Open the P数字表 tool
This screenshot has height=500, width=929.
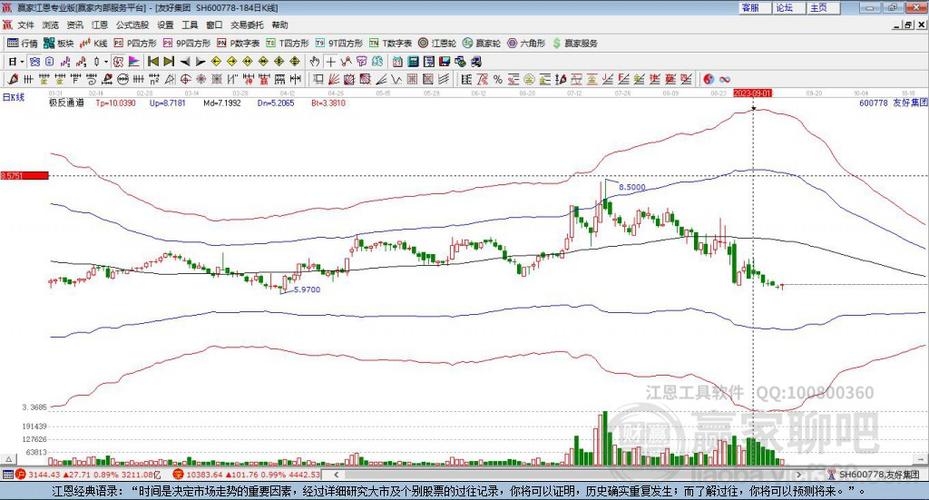click(x=238, y=43)
